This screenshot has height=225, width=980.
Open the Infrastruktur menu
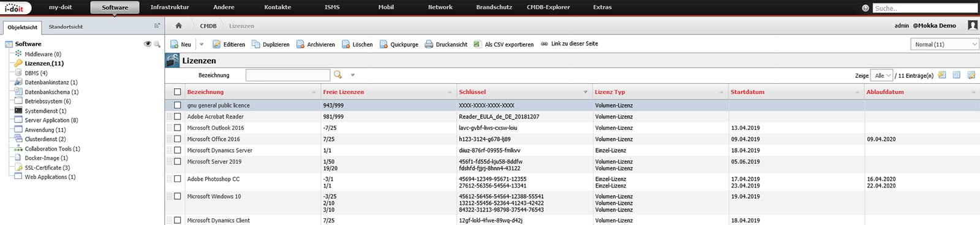click(x=170, y=7)
